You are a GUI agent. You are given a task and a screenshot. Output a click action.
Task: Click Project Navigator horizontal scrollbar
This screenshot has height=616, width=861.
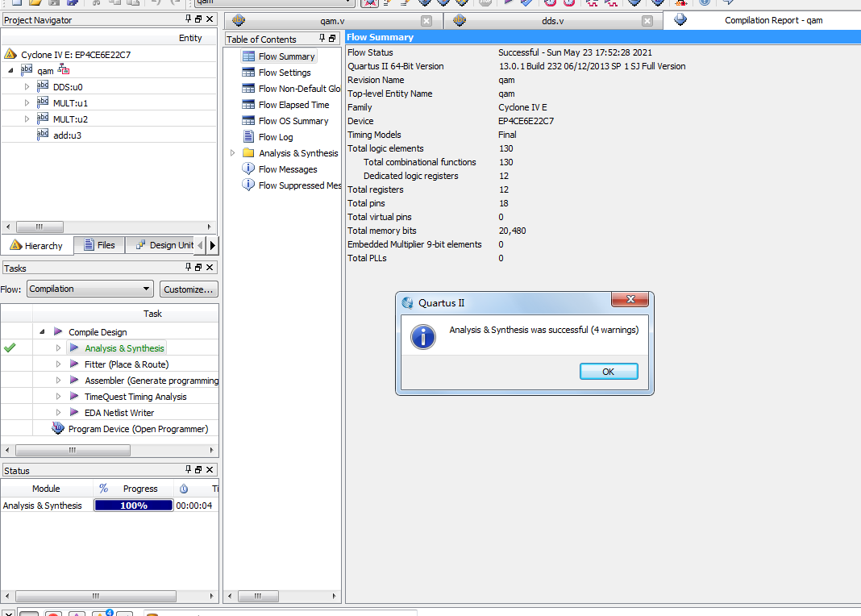pos(40,227)
